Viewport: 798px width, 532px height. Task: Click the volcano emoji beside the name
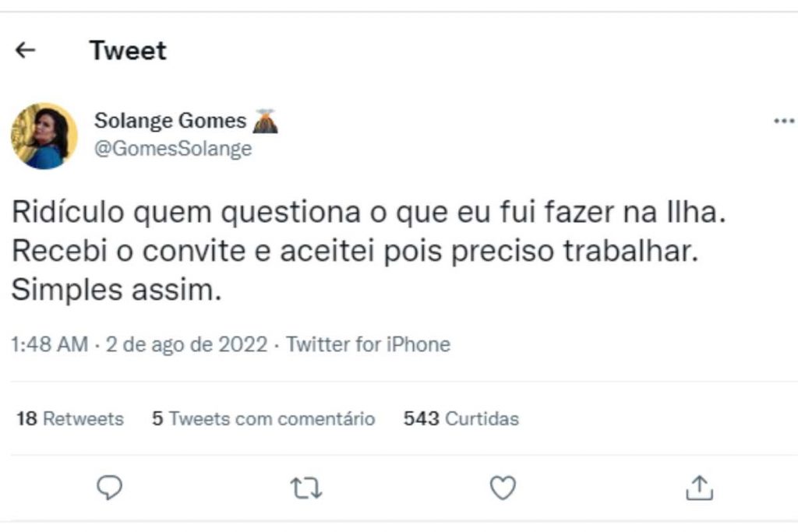(x=267, y=121)
